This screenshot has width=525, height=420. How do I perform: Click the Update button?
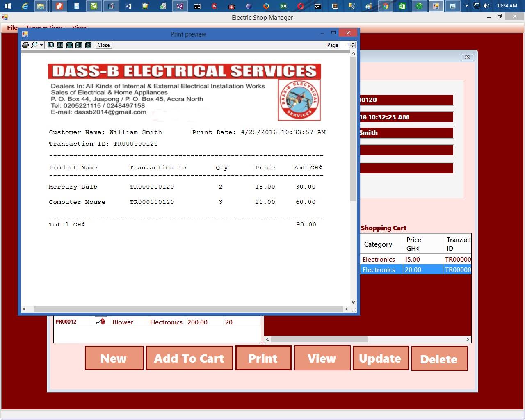(x=380, y=358)
